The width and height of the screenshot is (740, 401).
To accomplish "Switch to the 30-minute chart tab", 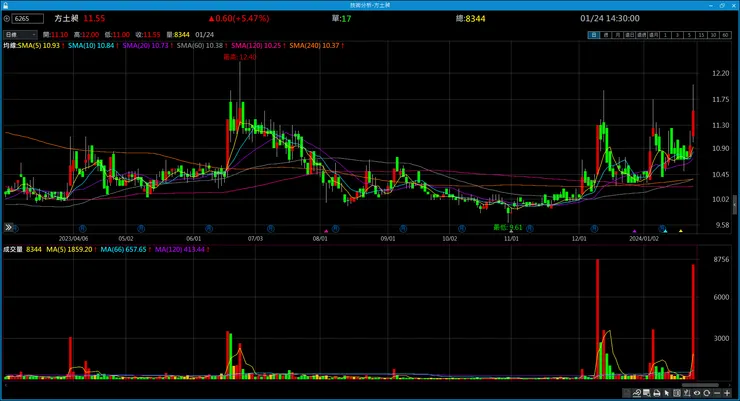I will click(713, 35).
